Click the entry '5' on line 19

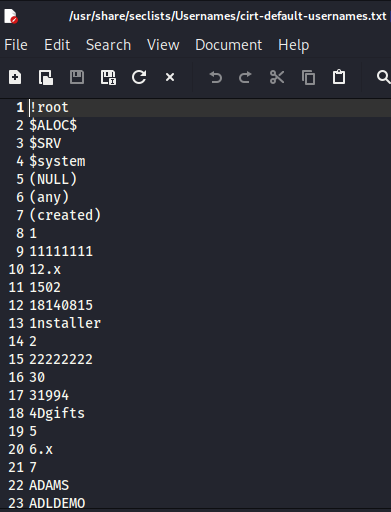tap(33, 431)
